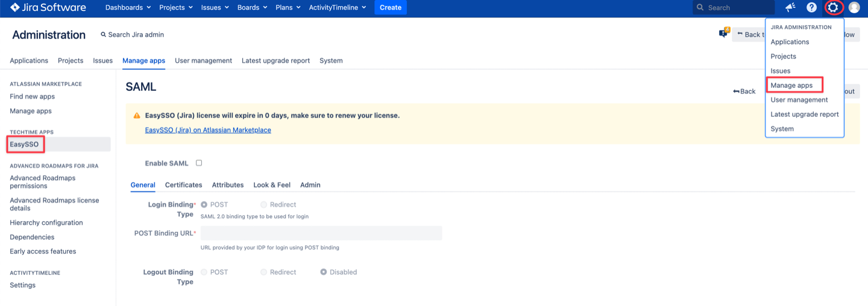
Task: Click the warning triangle icon in license banner
Action: pos(137,116)
